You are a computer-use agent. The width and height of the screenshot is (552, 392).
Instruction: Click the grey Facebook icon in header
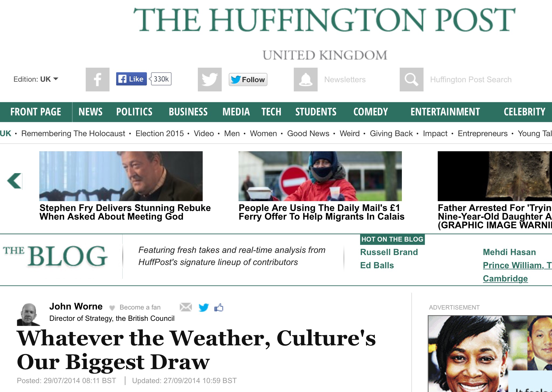point(98,80)
